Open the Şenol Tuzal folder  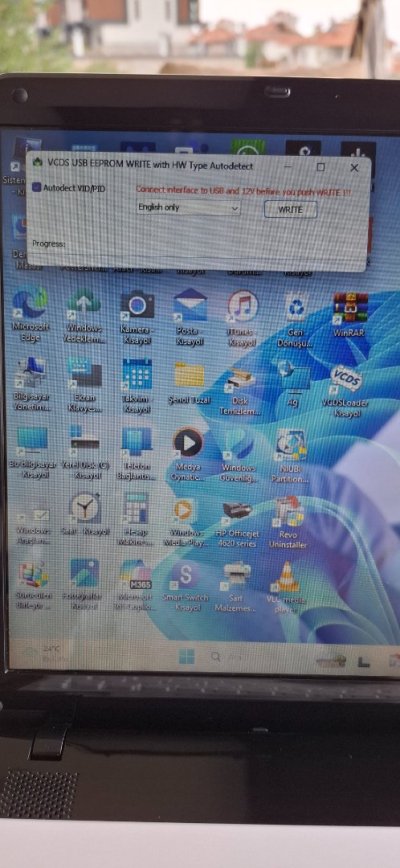coord(189,383)
